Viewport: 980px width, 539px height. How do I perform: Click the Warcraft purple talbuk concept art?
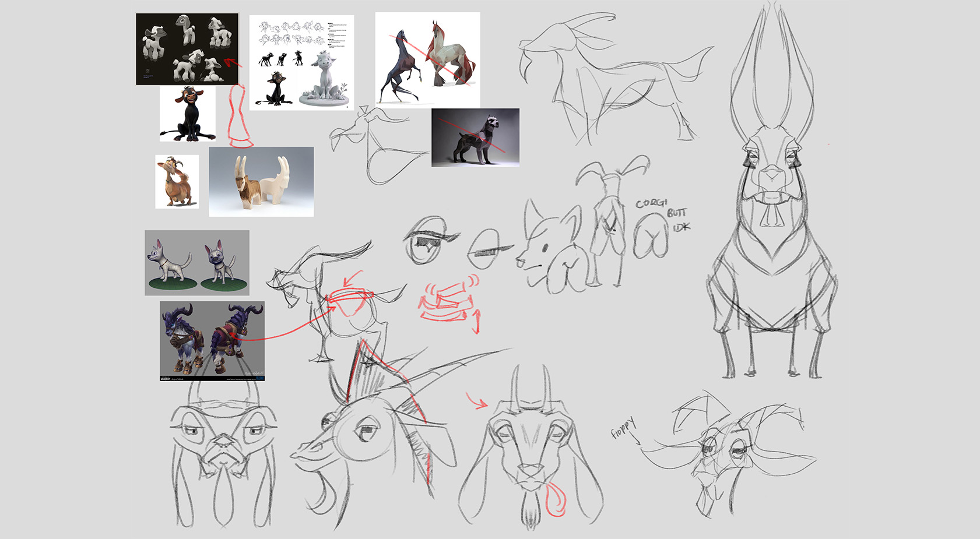tap(212, 341)
